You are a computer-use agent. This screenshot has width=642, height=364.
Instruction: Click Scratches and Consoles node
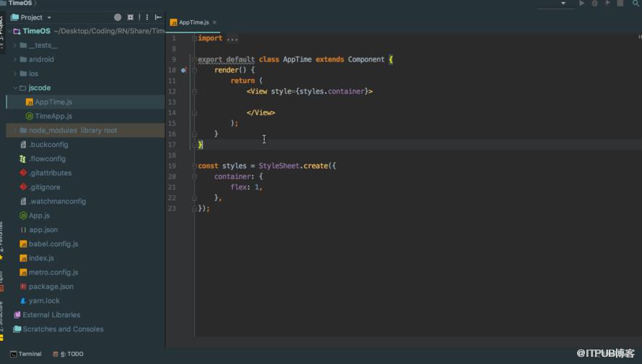[x=63, y=329]
